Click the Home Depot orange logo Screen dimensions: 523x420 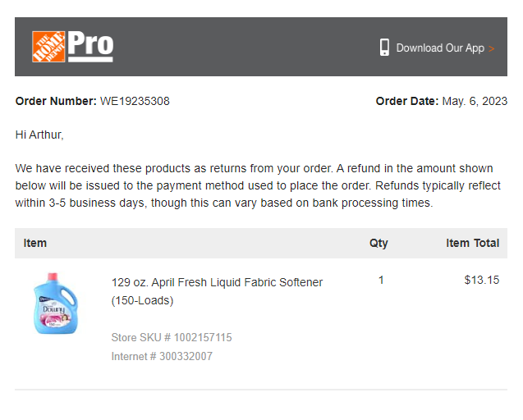(x=48, y=47)
